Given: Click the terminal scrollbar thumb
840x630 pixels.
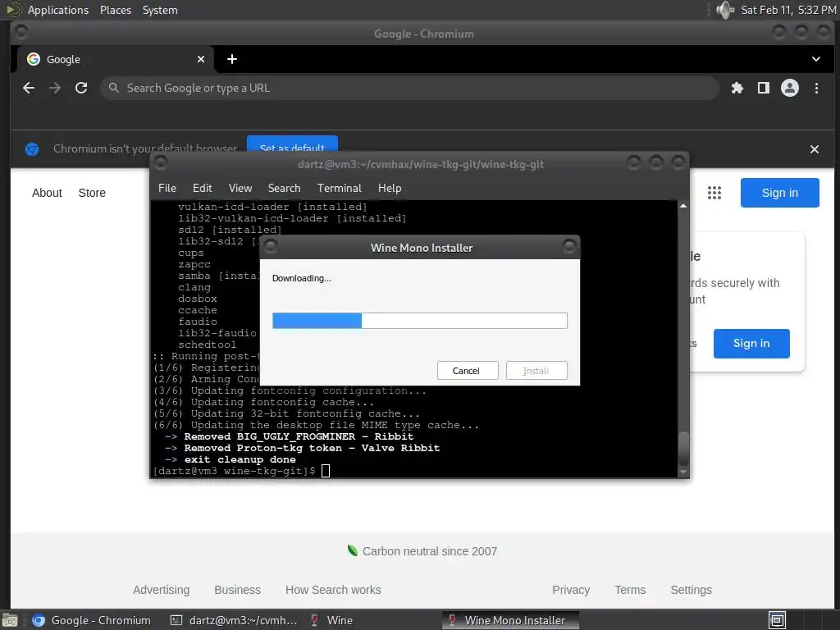Looking at the screenshot, I should (x=683, y=449).
